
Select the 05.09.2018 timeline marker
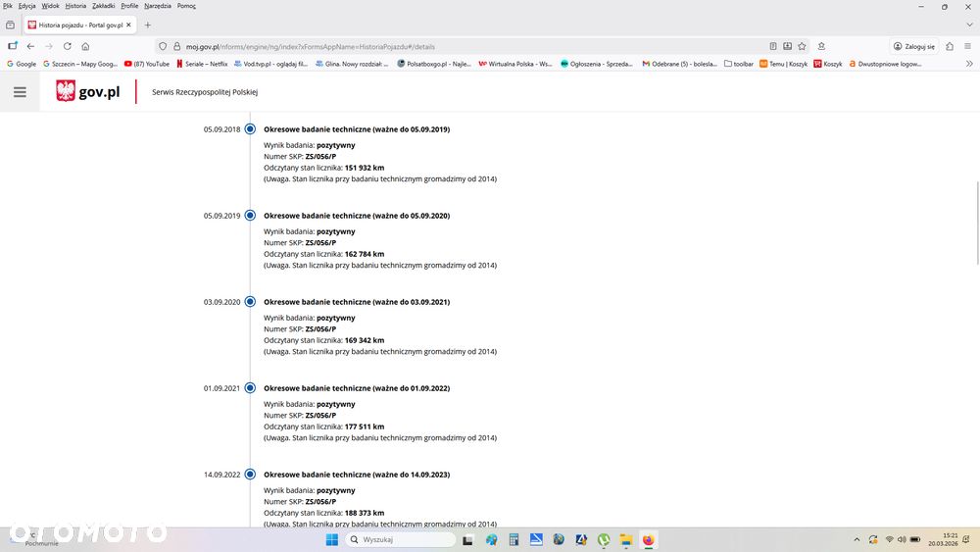[250, 128]
